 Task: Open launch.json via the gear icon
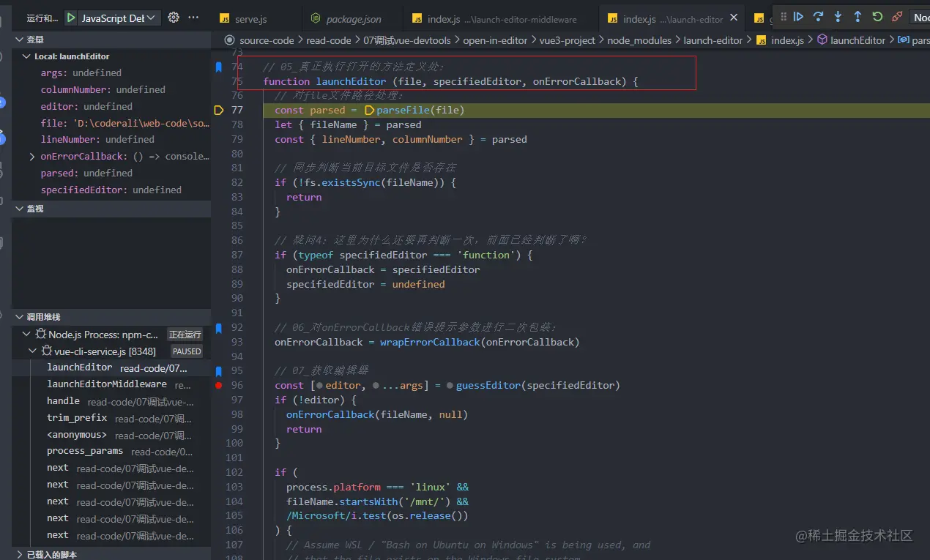[174, 18]
